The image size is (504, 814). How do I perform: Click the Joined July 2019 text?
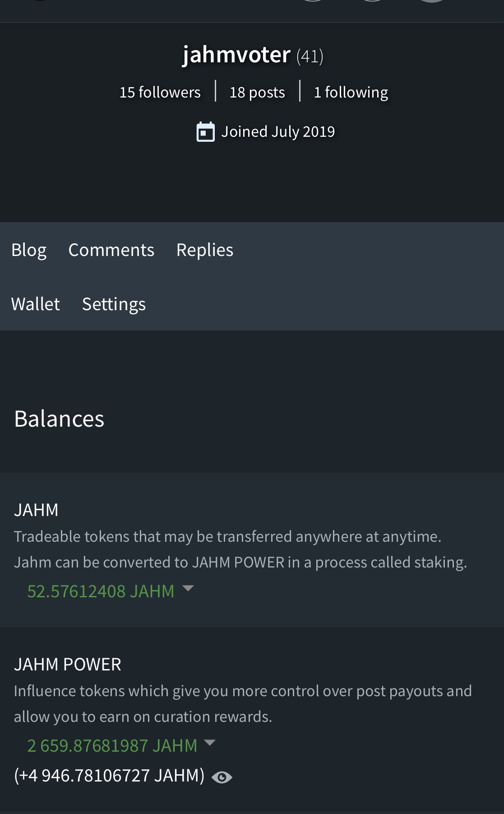click(x=278, y=131)
